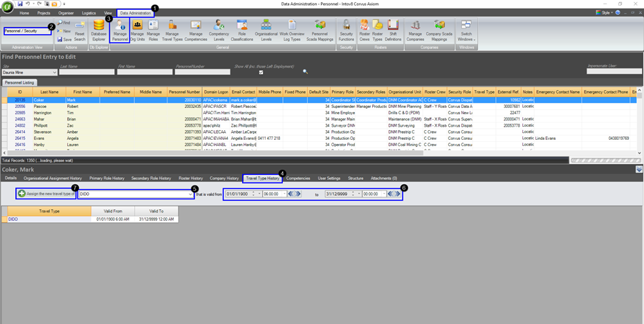Click Find in the Actions group
Image resolution: width=644 pixels, height=324 pixels.
click(64, 23)
